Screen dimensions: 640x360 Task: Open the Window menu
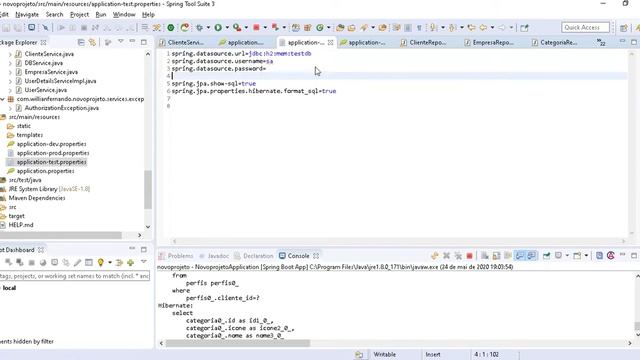[124, 14]
